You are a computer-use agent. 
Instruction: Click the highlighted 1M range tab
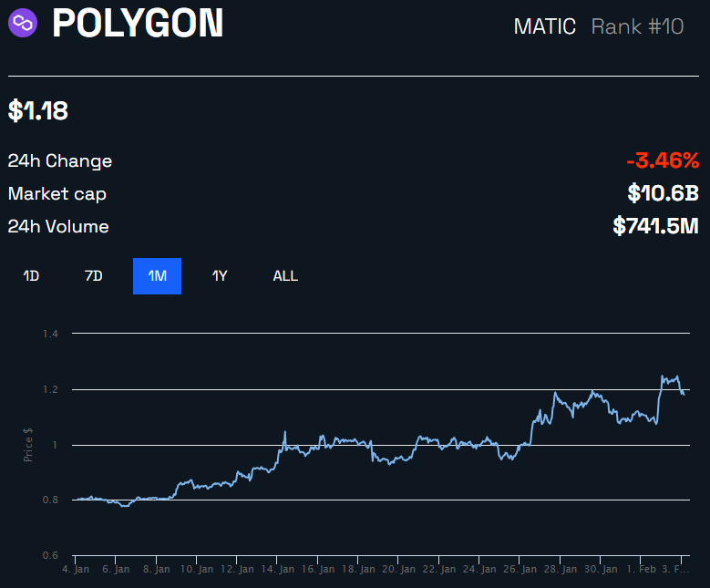pos(157,276)
